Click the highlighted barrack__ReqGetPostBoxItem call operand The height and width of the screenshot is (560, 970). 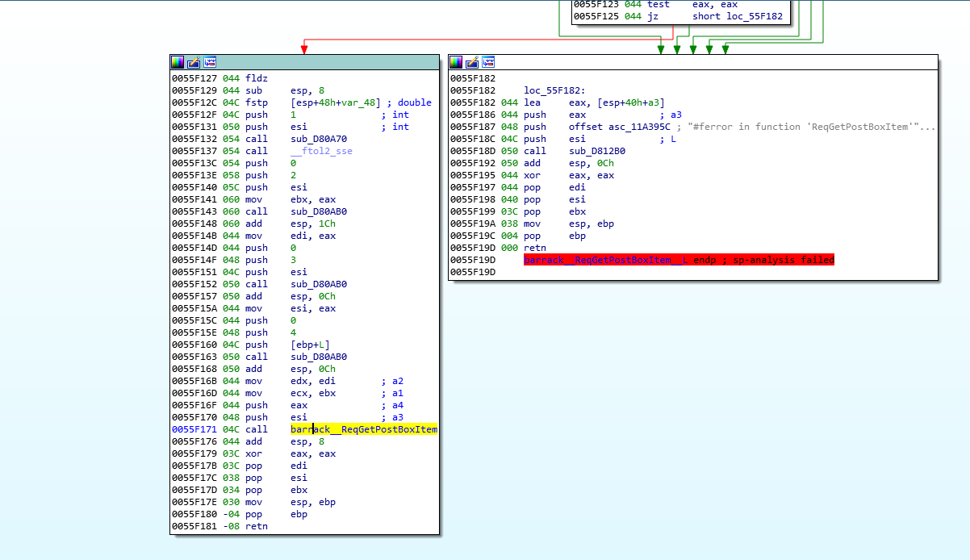[364, 429]
